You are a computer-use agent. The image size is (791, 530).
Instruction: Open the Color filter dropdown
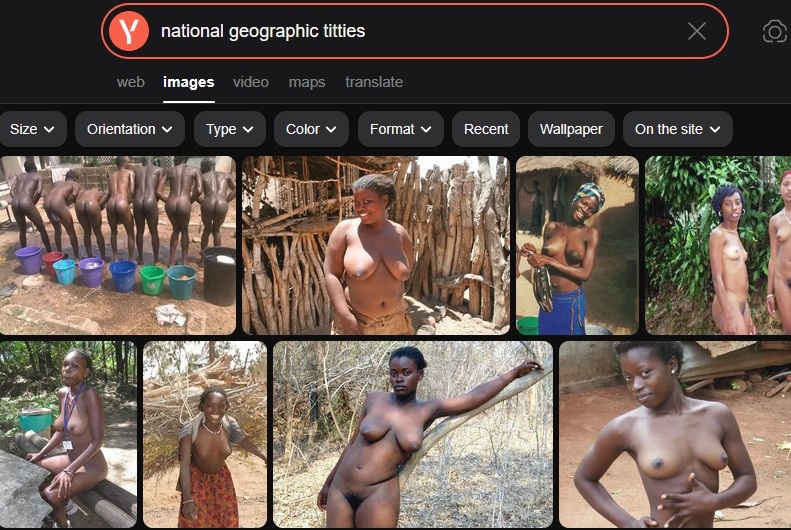click(311, 129)
